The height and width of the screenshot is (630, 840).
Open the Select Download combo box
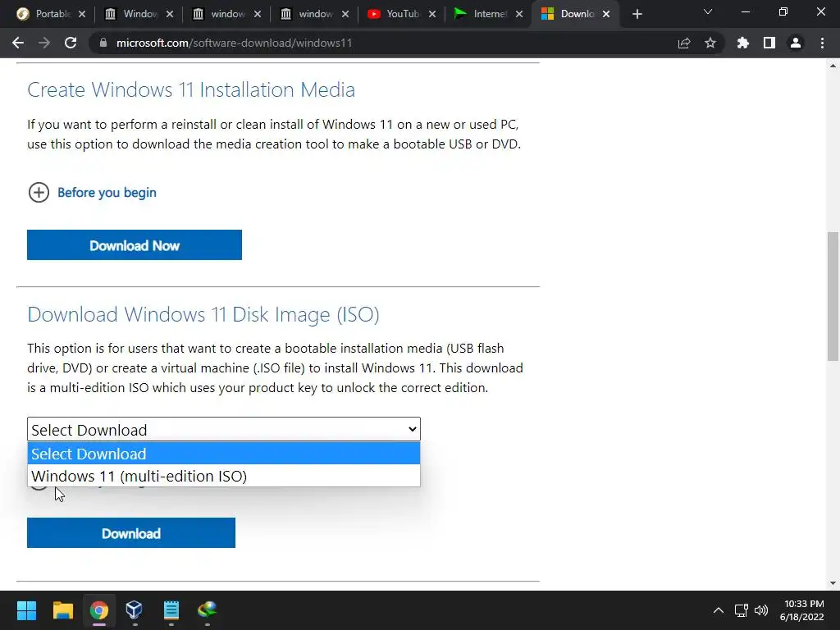pos(224,429)
